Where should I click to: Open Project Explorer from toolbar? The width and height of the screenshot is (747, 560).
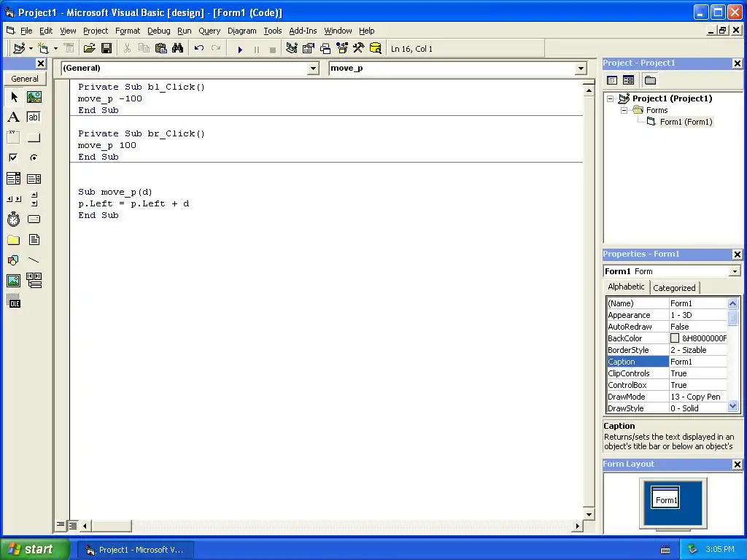pyautogui.click(x=292, y=49)
